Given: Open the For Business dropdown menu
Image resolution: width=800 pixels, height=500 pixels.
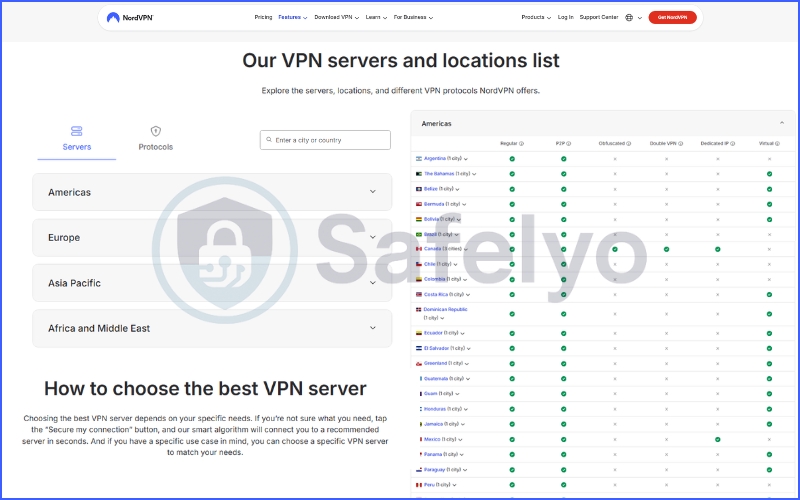Looking at the screenshot, I should pyautogui.click(x=413, y=17).
